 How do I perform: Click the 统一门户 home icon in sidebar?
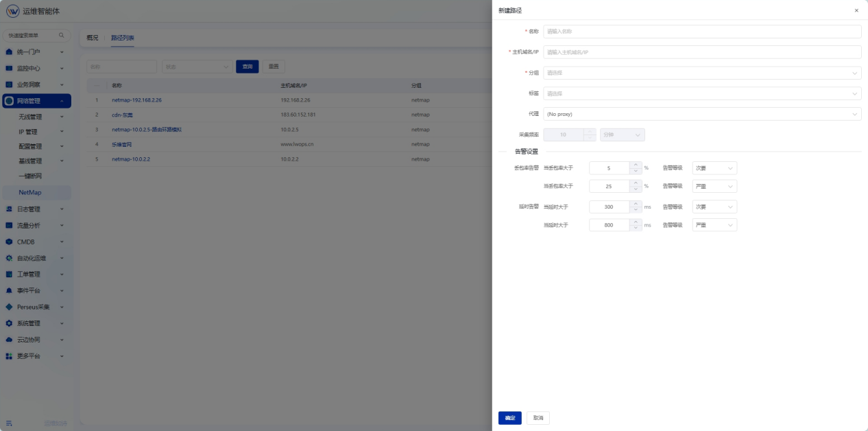(9, 51)
